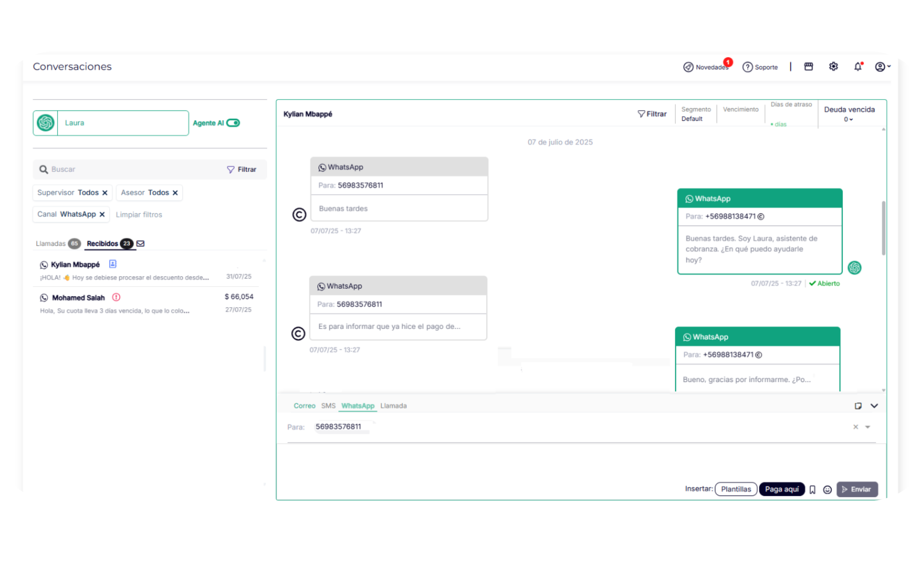Viewport: 924px width, 569px height.
Task: Collapse the composer with the chevron arrow
Action: tap(874, 406)
